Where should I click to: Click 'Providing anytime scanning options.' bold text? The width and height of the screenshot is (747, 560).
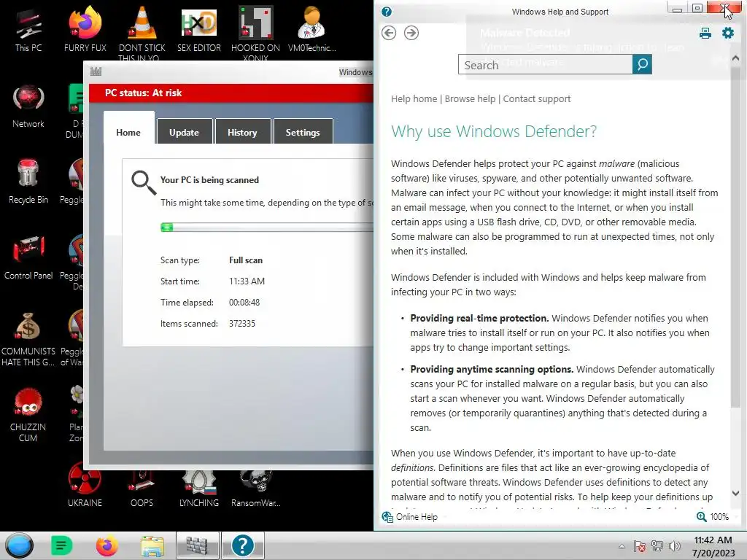tap(492, 369)
